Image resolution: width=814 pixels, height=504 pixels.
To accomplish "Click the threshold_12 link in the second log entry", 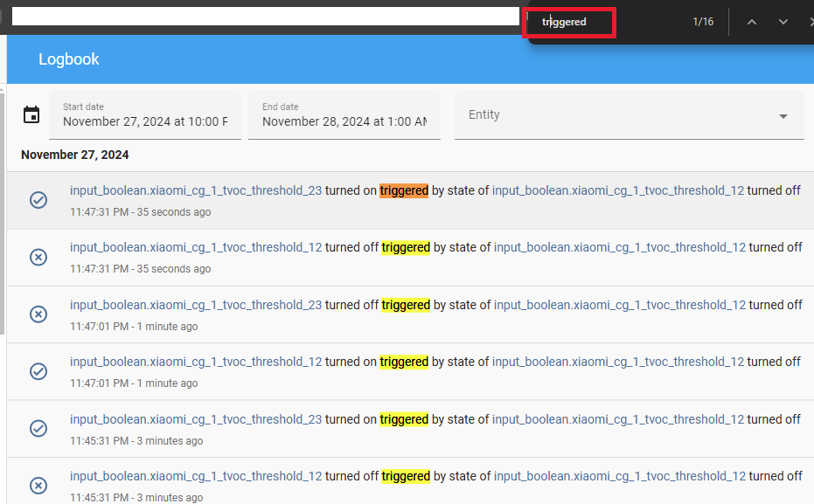I will click(196, 247).
